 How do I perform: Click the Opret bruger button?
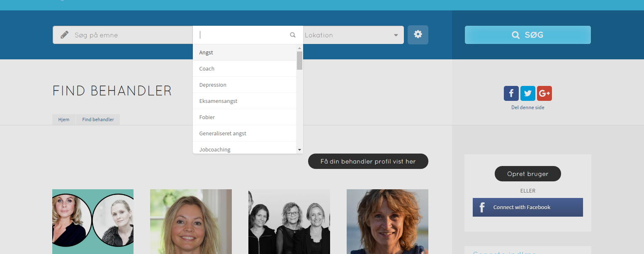pyautogui.click(x=527, y=174)
